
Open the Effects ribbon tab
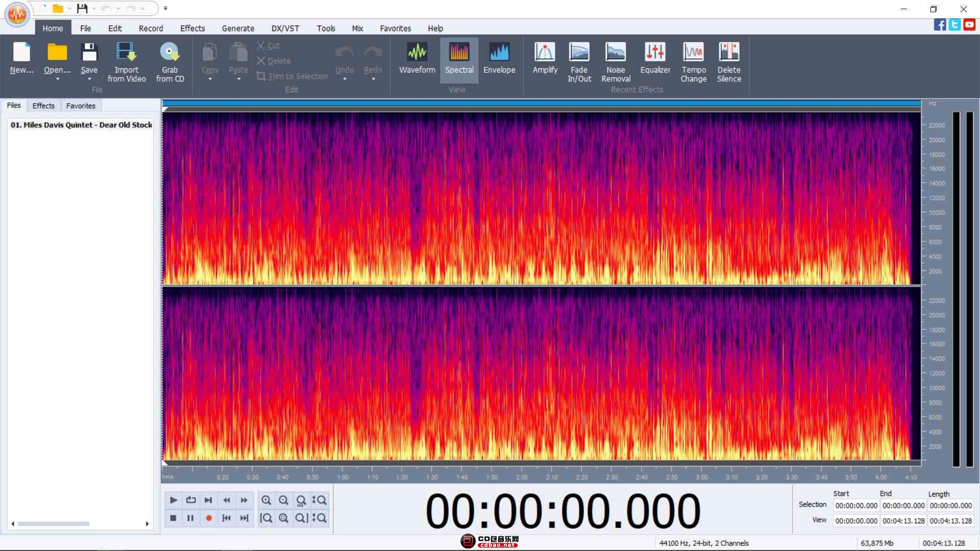coord(192,29)
